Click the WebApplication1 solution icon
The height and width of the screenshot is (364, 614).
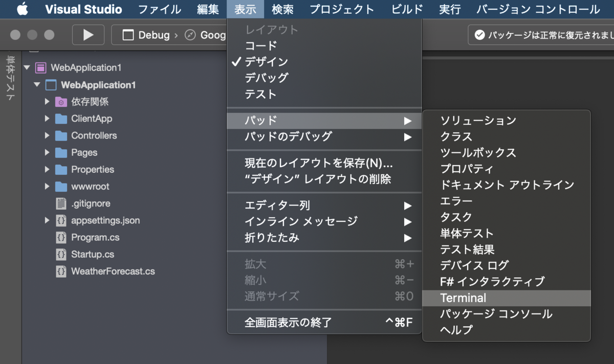pyautogui.click(x=40, y=67)
